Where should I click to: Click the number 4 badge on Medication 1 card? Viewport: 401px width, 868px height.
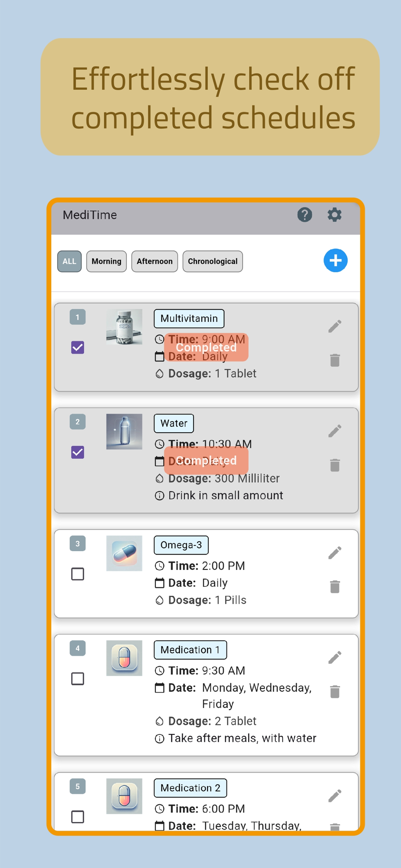(78, 648)
